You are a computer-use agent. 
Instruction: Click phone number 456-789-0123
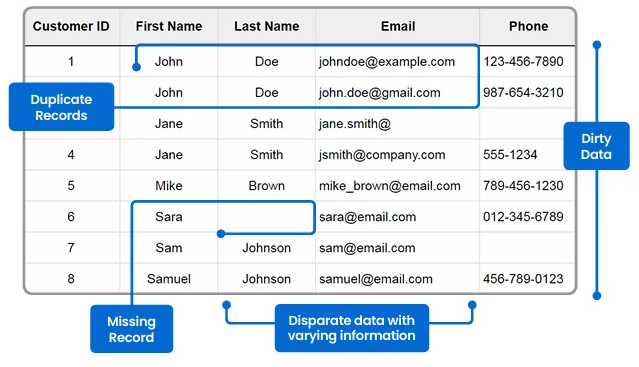click(x=523, y=279)
